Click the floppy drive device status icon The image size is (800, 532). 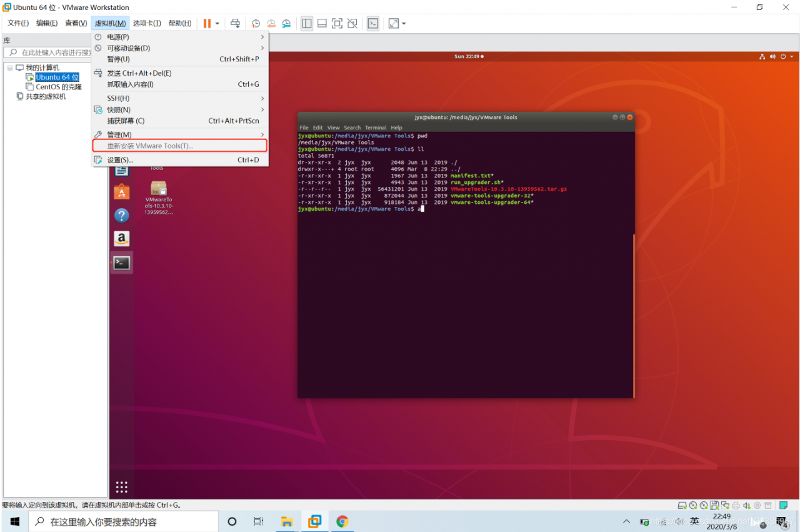[x=714, y=505]
